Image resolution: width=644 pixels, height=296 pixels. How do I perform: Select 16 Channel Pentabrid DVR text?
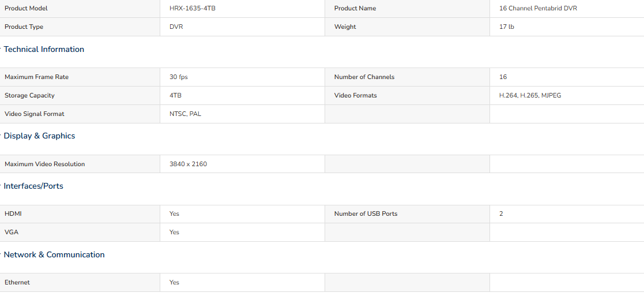pyautogui.click(x=538, y=8)
